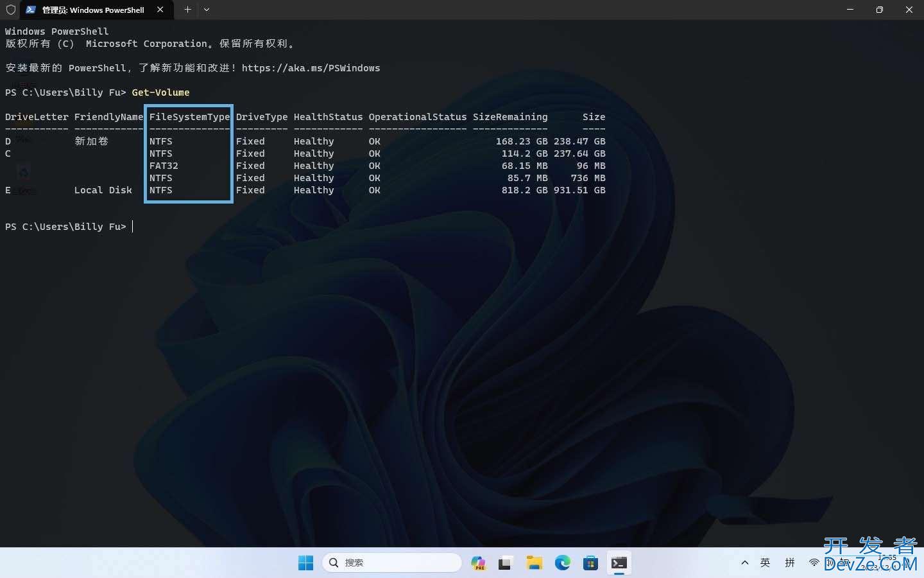924x578 pixels.
Task: Minimize the PowerShell window
Action: (x=850, y=10)
